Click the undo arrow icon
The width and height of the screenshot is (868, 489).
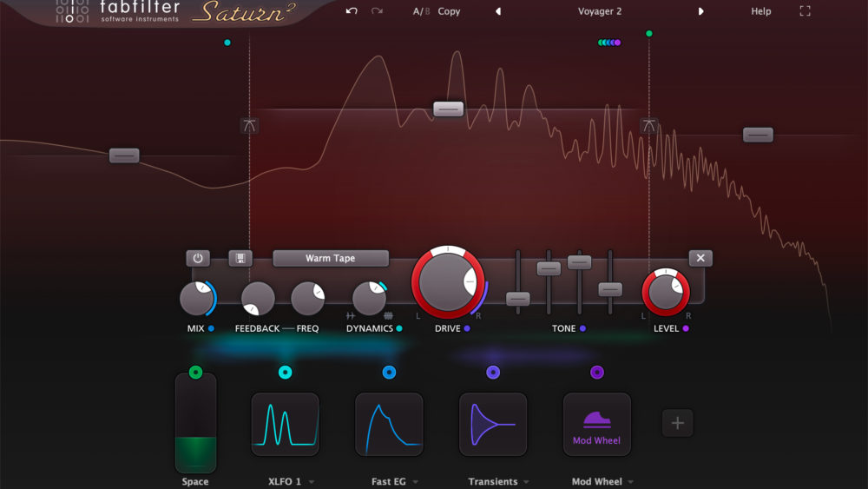351,11
